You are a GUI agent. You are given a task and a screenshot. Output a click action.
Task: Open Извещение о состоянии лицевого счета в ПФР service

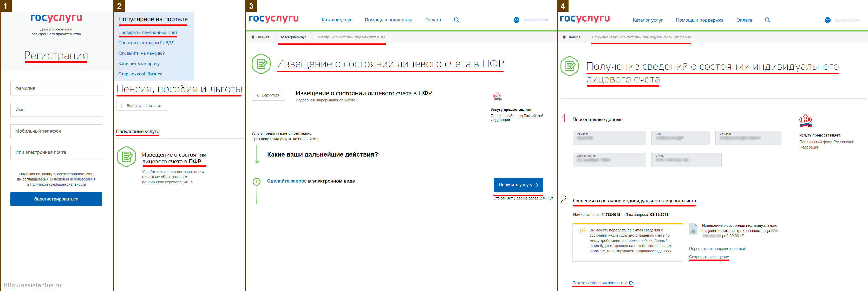coord(174,158)
